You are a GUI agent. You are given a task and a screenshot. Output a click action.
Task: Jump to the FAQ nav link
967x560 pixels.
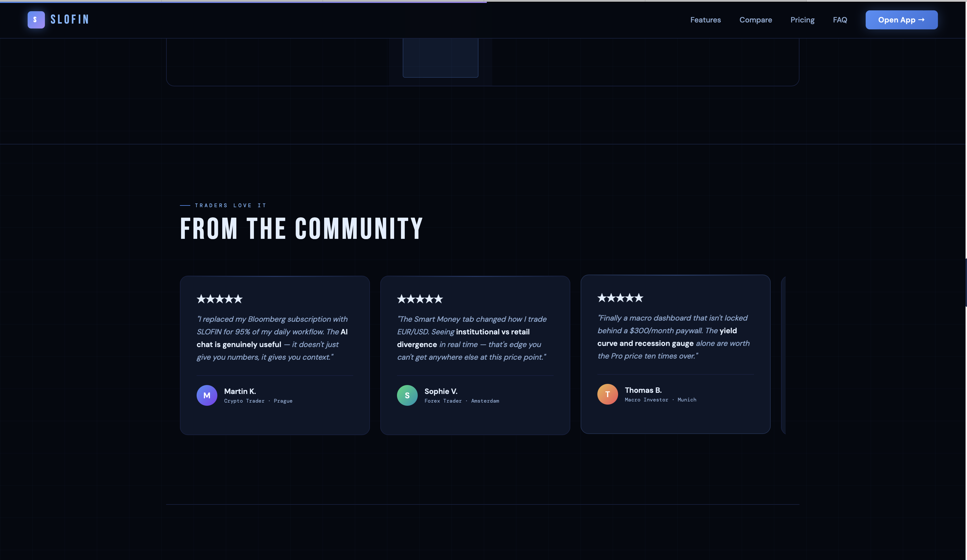point(839,20)
